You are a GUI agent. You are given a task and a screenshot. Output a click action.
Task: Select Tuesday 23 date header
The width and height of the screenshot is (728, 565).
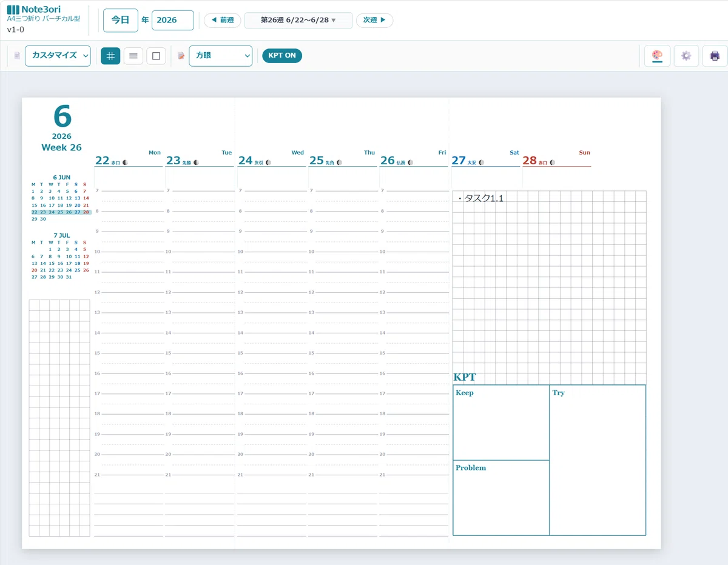tap(199, 158)
